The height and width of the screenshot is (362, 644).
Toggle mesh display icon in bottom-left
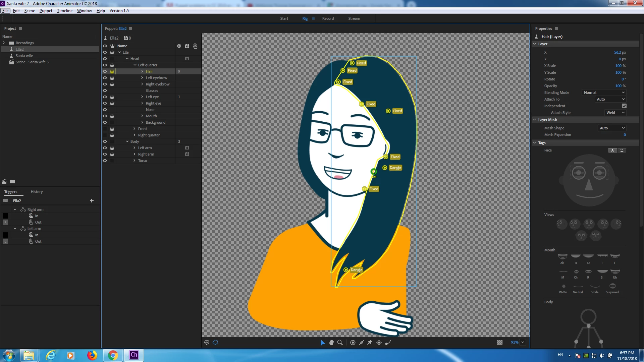[x=207, y=342]
